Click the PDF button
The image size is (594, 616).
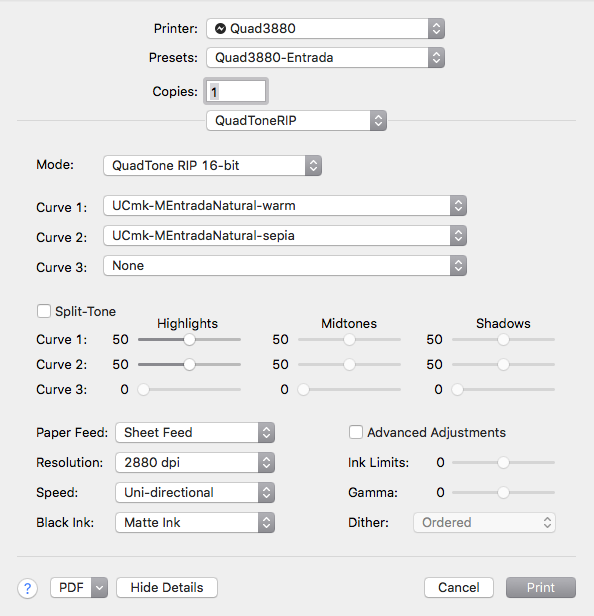coord(71,588)
